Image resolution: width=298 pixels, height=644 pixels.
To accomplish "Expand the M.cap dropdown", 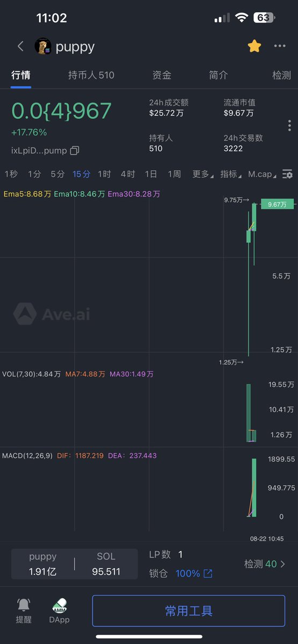I will pos(263,174).
